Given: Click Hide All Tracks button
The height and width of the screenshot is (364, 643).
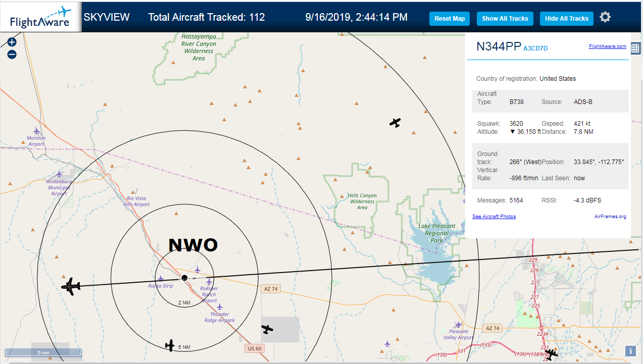Looking at the screenshot, I should tap(567, 19).
